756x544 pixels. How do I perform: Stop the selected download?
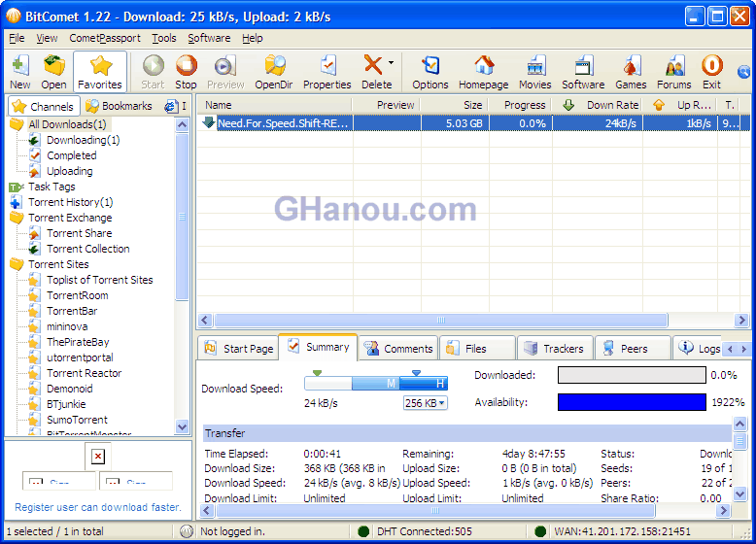tap(186, 72)
